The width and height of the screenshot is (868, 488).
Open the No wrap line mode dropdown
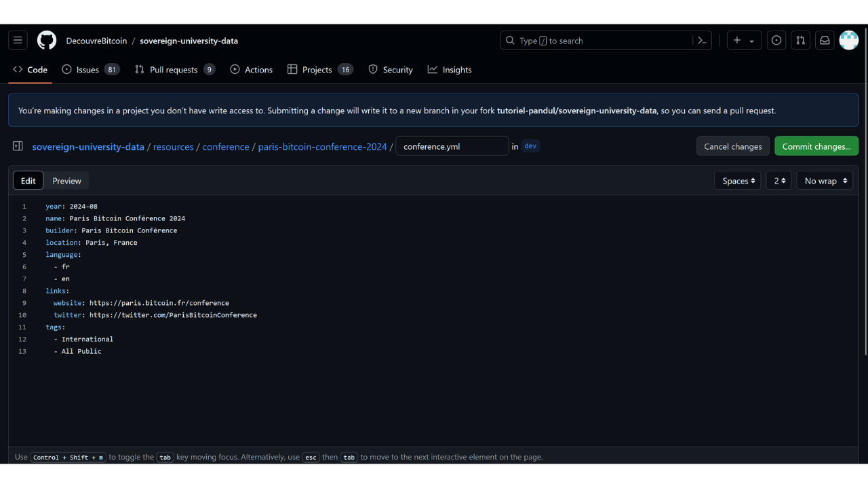825,181
